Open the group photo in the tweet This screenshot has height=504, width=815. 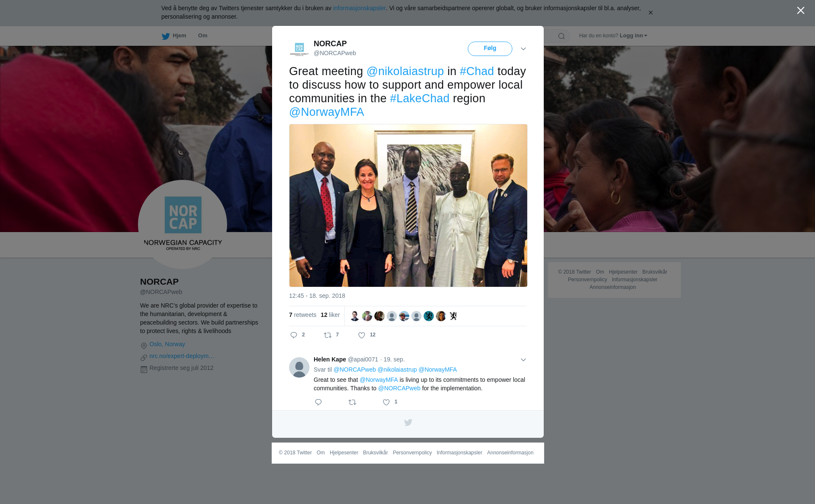point(408,205)
